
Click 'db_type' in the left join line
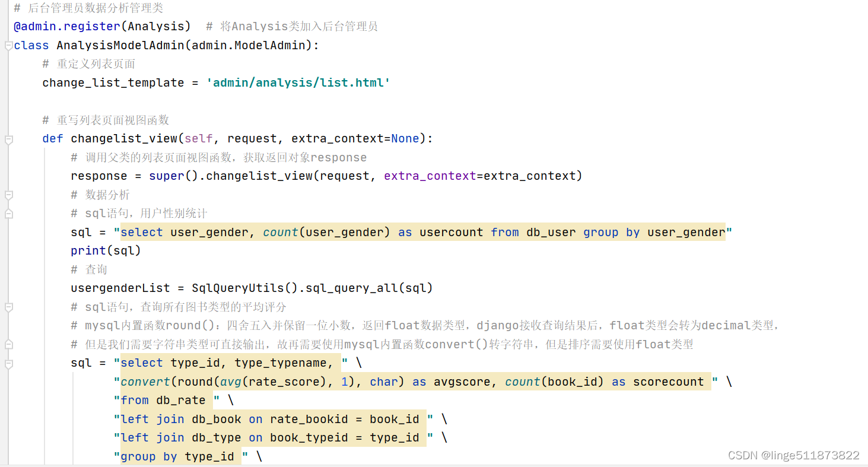click(217, 438)
